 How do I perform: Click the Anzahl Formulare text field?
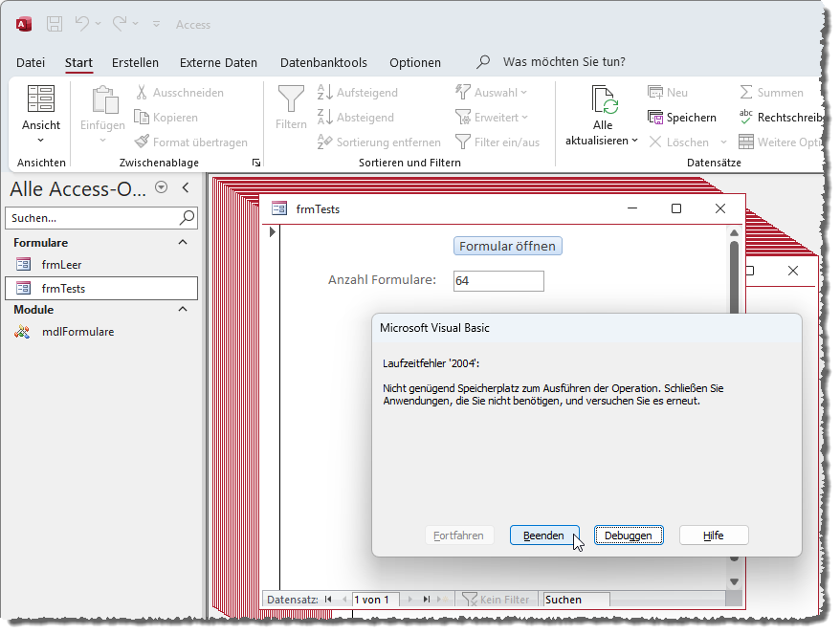[497, 281]
